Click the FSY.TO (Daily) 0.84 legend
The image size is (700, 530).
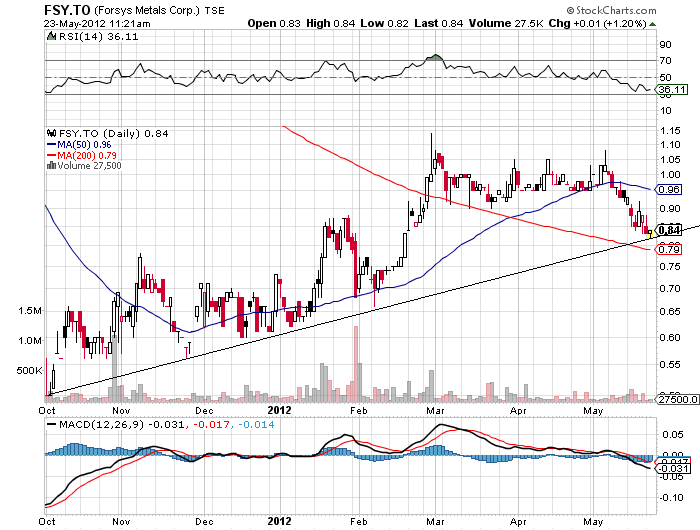[x=114, y=134]
